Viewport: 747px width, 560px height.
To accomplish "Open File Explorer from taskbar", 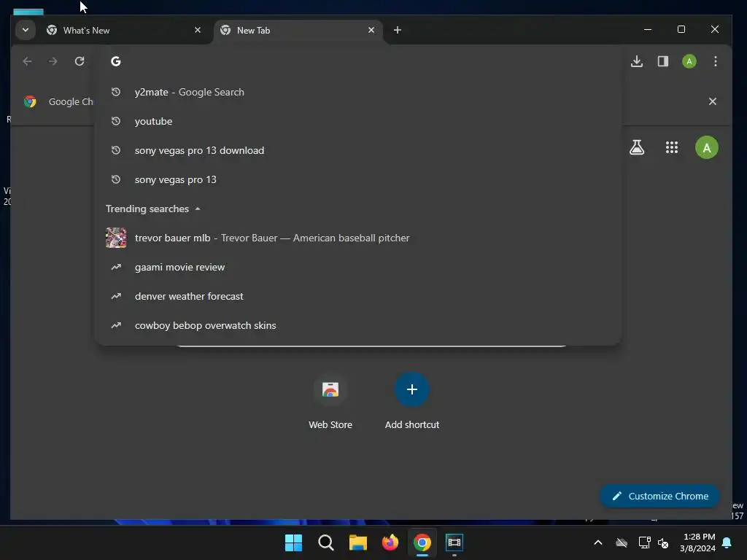I will coord(357,542).
